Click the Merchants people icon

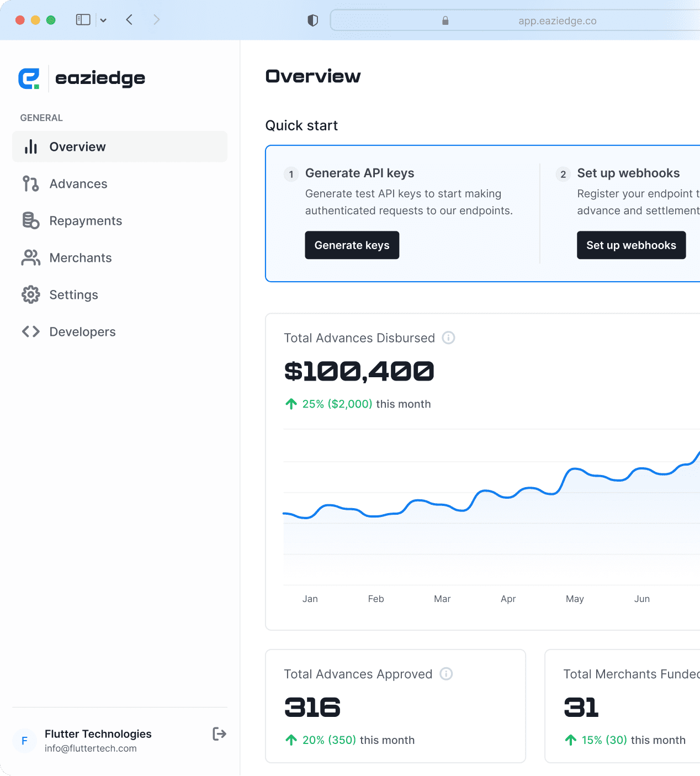pyautogui.click(x=31, y=257)
